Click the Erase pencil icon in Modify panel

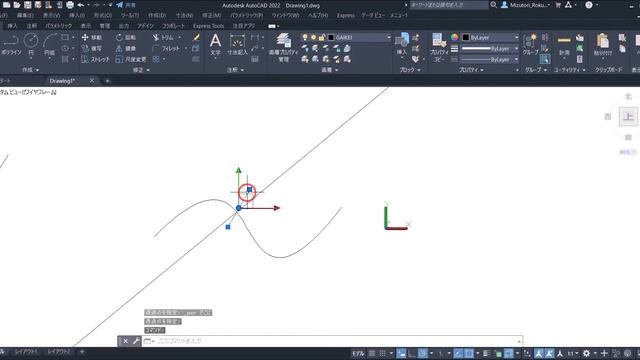coord(196,38)
